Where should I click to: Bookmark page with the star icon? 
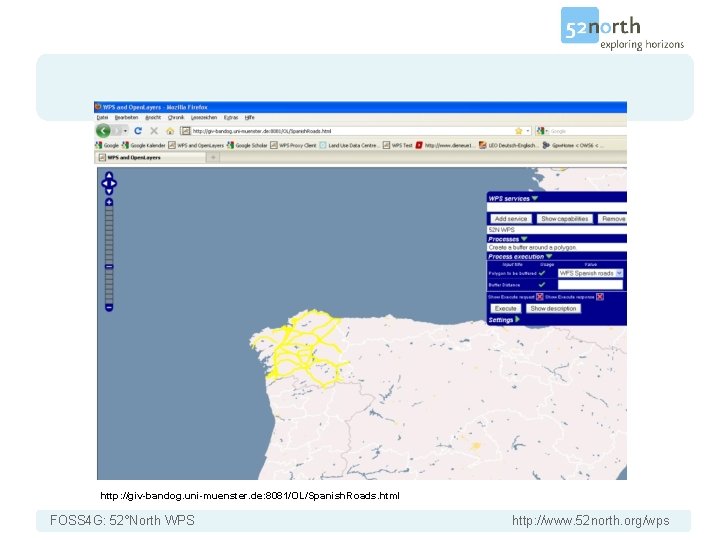pos(518,131)
